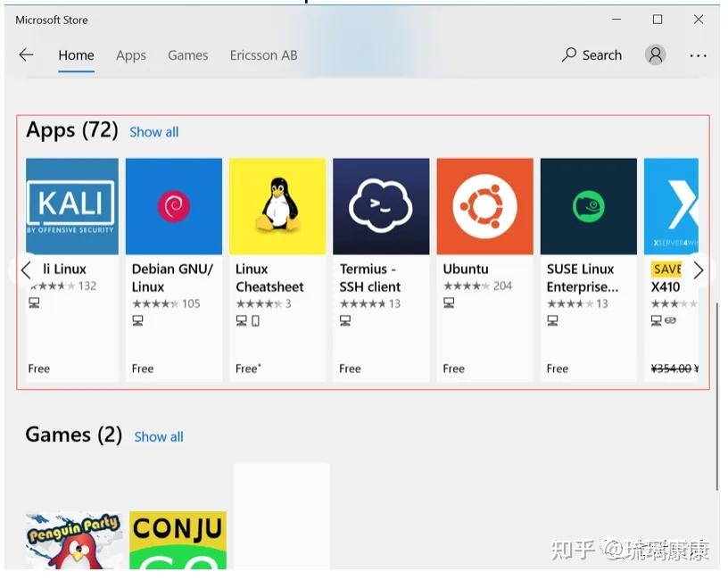Viewport: 728px width, 580px height.
Task: Switch to the Apps tab
Action: [130, 54]
